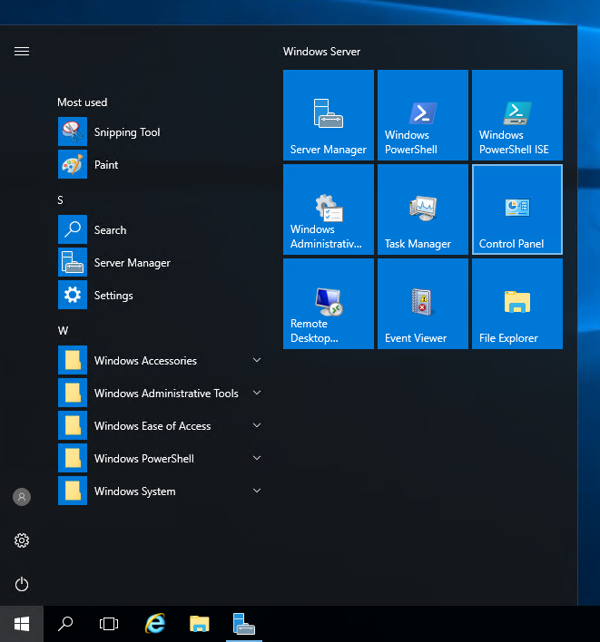Open Task View on the taskbar
Viewport: 600px width, 642px height.
point(109,624)
